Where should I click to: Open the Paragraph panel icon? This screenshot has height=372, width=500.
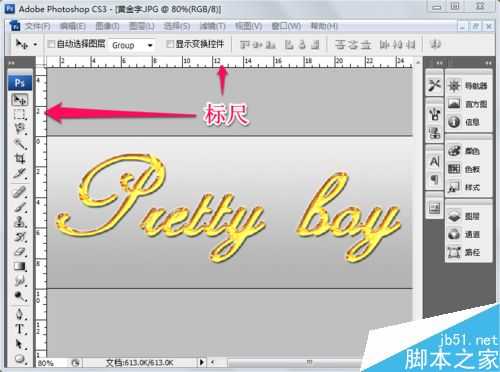click(434, 180)
